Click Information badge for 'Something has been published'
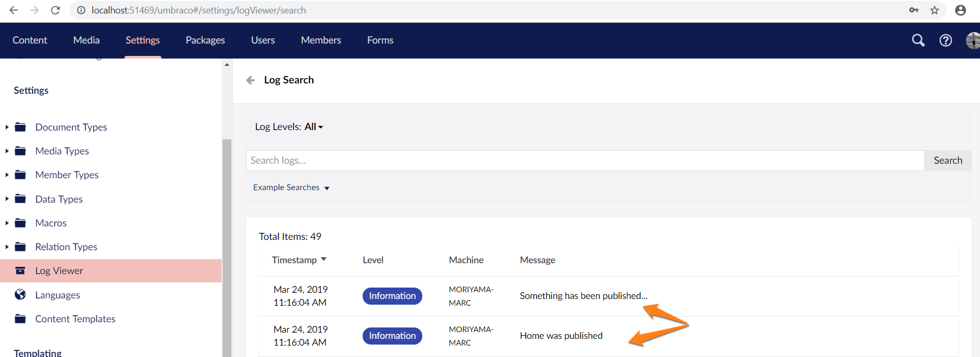Viewport: 980px width, 357px height. [392, 296]
